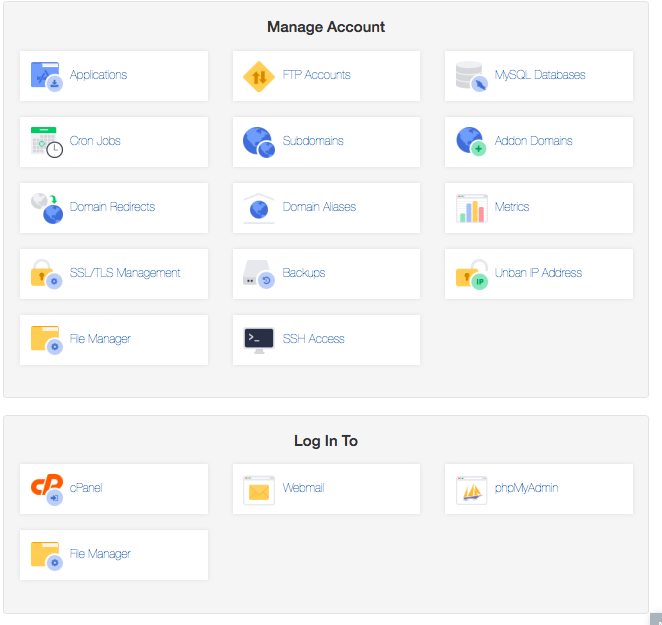The width and height of the screenshot is (662, 625).
Task: Click the FTP Accounts yellow diamond icon
Action: coord(259,76)
